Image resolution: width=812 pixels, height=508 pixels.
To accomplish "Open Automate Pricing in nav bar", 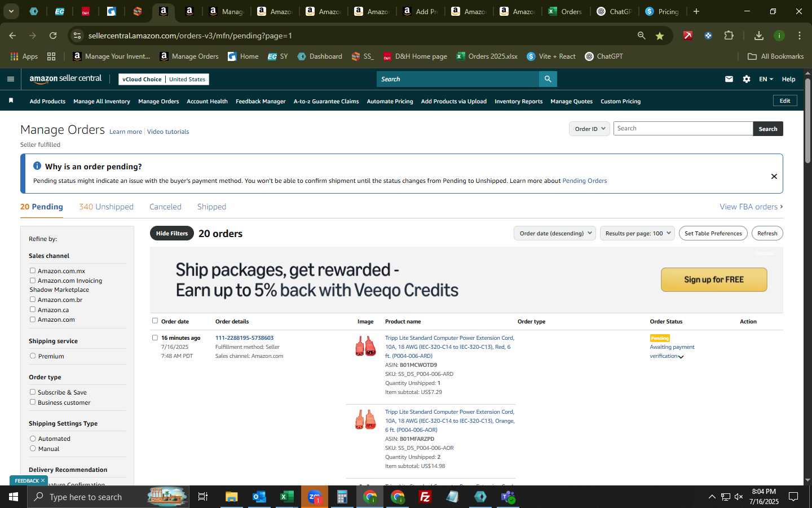I will coord(390,101).
